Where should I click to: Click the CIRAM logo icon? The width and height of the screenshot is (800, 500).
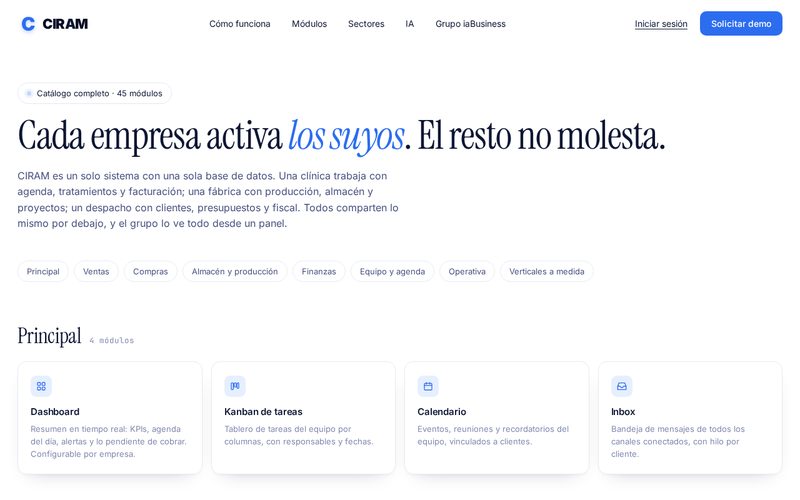click(29, 23)
